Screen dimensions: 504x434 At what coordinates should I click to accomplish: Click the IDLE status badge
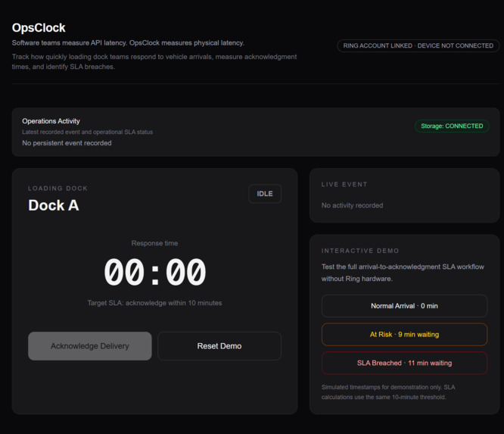[265, 194]
